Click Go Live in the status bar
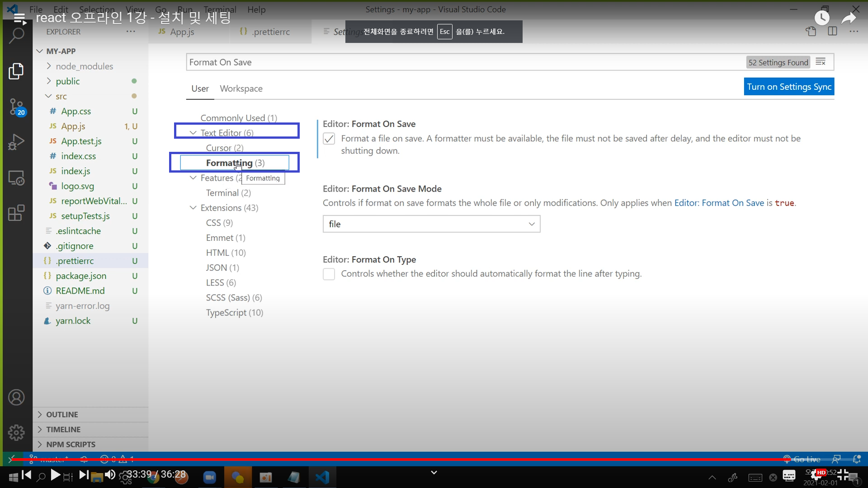Screen dimensions: 868x488 click(802, 459)
